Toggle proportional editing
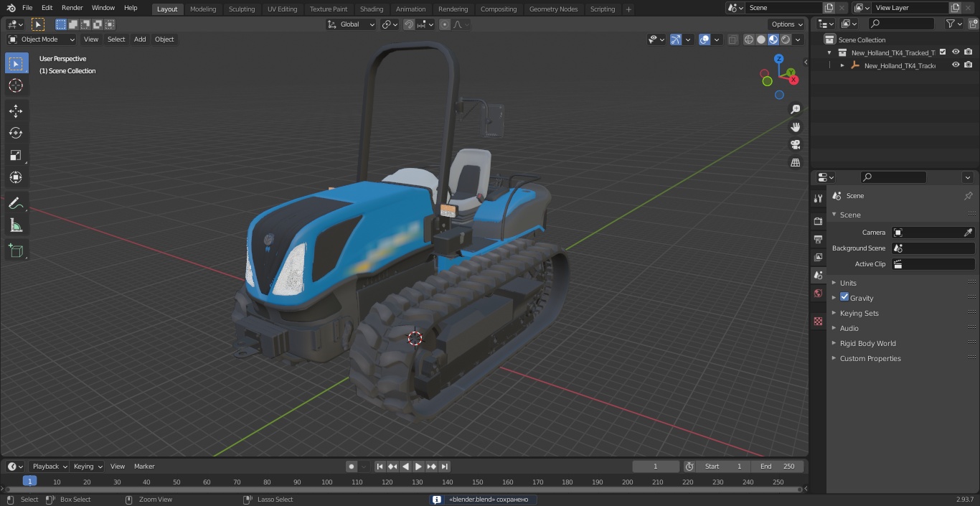The image size is (980, 506). [x=445, y=24]
